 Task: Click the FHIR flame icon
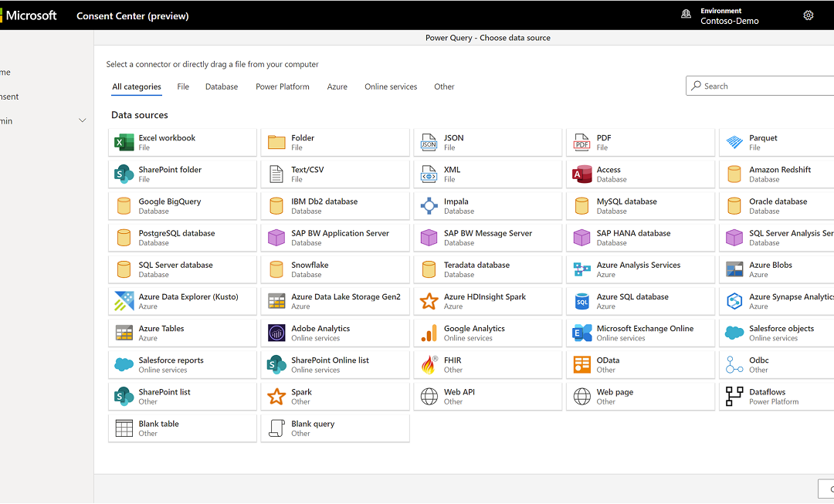point(429,365)
